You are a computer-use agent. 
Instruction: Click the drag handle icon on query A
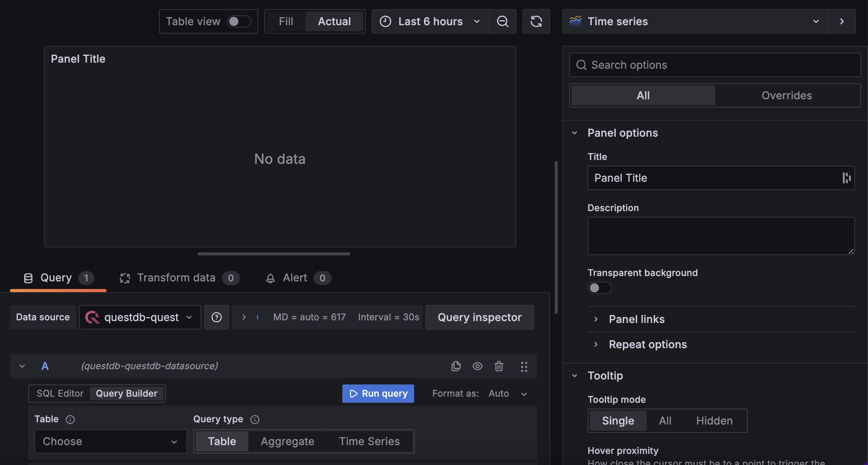523,366
